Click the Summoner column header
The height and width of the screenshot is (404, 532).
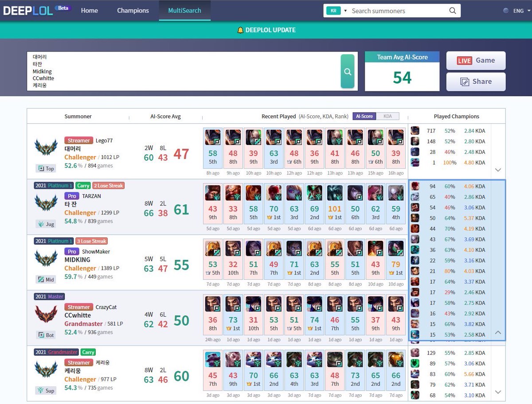pos(78,116)
